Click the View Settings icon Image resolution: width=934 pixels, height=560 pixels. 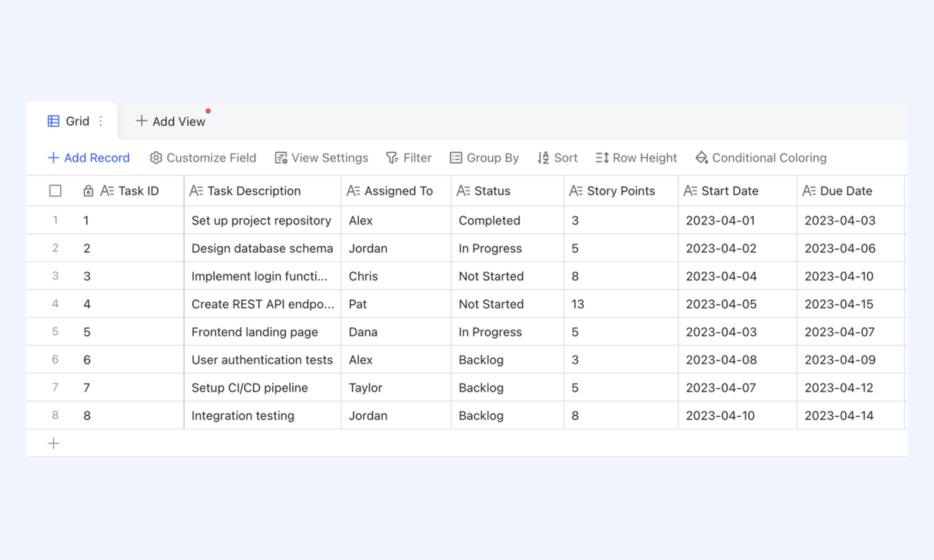tap(281, 158)
